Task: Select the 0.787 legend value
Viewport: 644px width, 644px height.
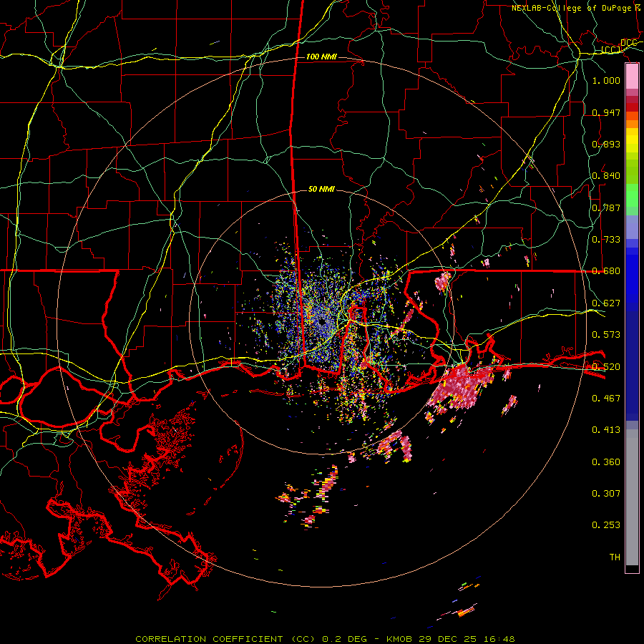Action: (x=606, y=208)
